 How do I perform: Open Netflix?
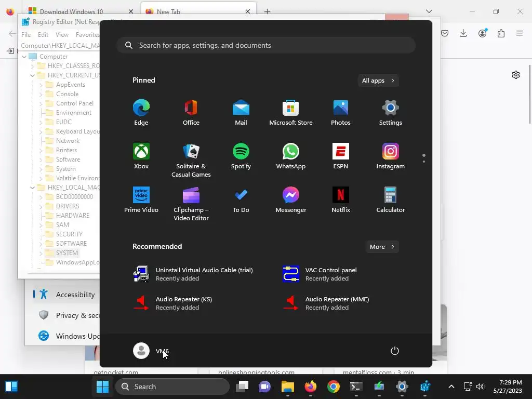click(341, 200)
